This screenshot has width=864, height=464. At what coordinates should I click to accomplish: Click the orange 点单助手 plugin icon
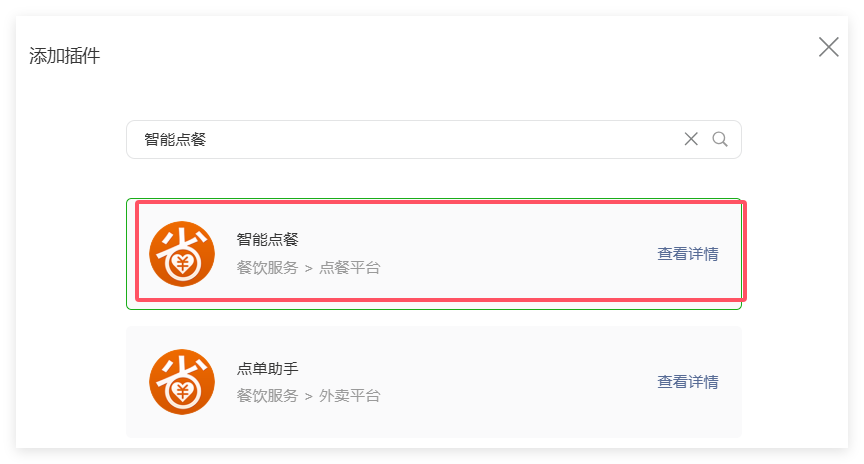(182, 382)
